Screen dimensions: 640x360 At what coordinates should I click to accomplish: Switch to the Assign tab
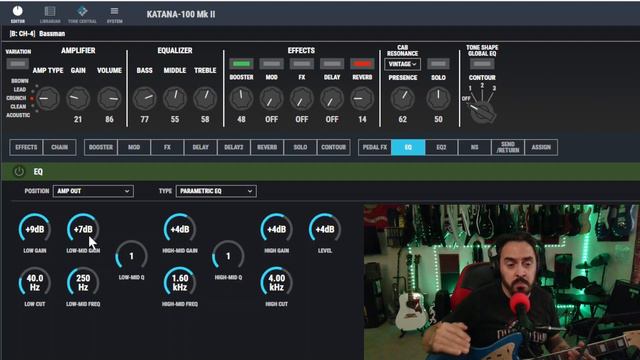(x=541, y=147)
